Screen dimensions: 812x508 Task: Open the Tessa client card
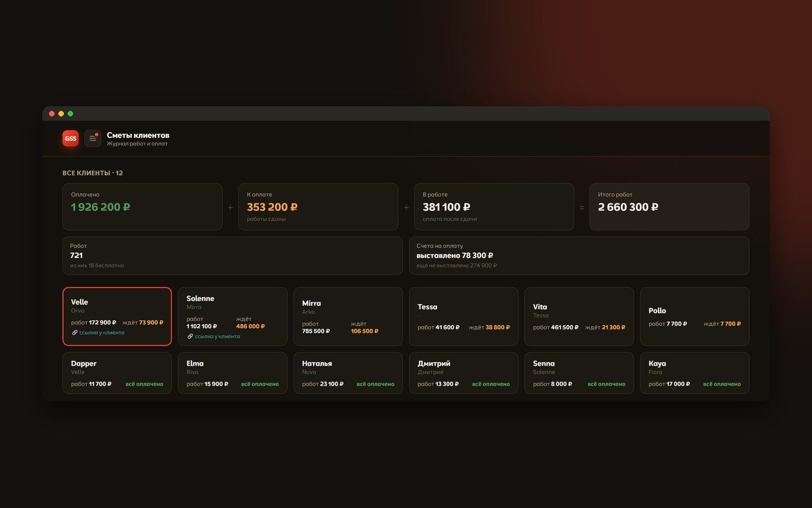[x=464, y=316]
